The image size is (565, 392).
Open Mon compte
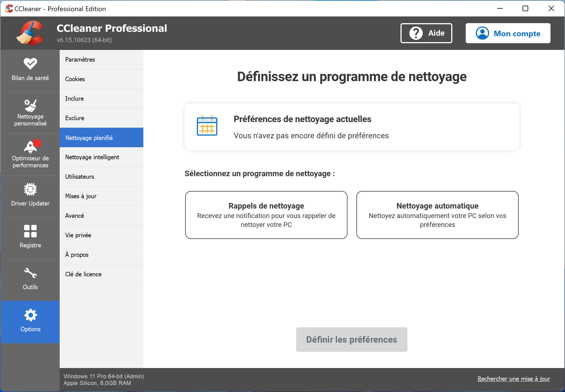[x=508, y=33]
